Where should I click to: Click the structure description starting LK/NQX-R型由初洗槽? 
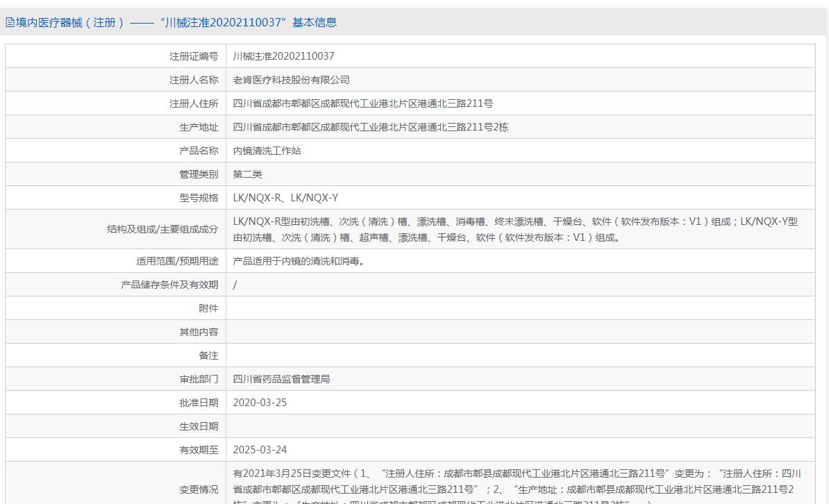coord(515,230)
